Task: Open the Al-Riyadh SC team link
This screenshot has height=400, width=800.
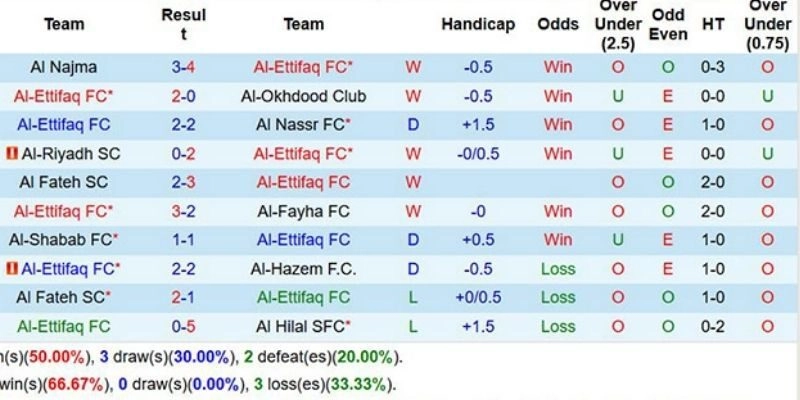Action: pos(69,154)
